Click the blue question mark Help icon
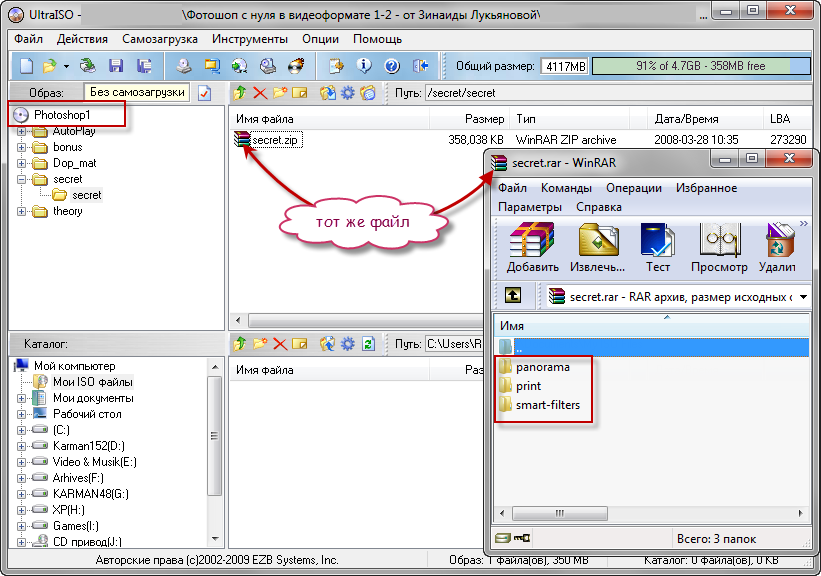The height and width of the screenshot is (576, 821). pyautogui.click(x=392, y=66)
